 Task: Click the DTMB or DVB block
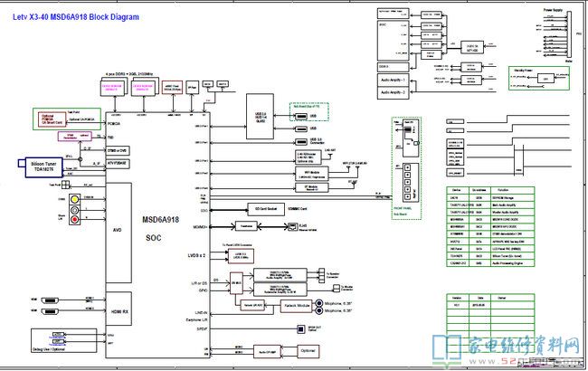point(118,151)
